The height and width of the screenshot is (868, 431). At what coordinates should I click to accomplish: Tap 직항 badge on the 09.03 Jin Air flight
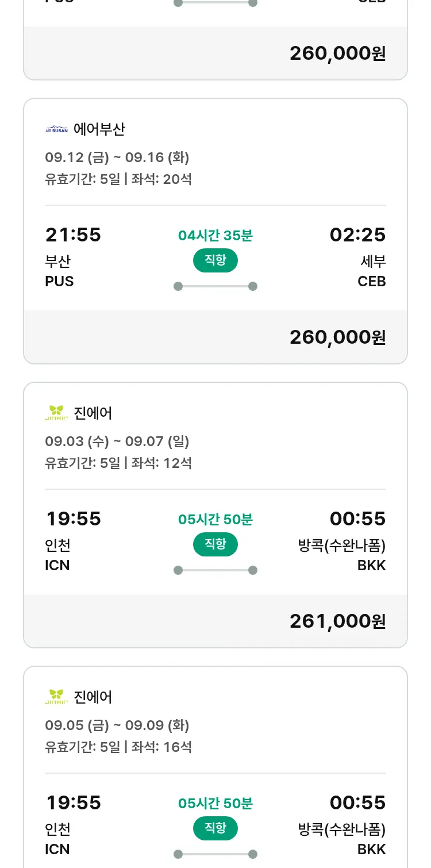click(x=215, y=544)
